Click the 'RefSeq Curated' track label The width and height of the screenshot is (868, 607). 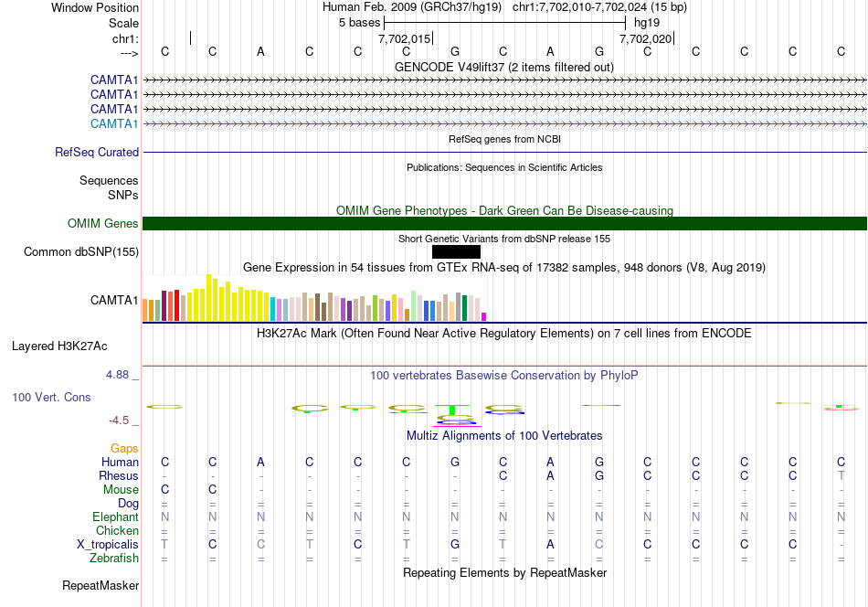click(x=96, y=152)
